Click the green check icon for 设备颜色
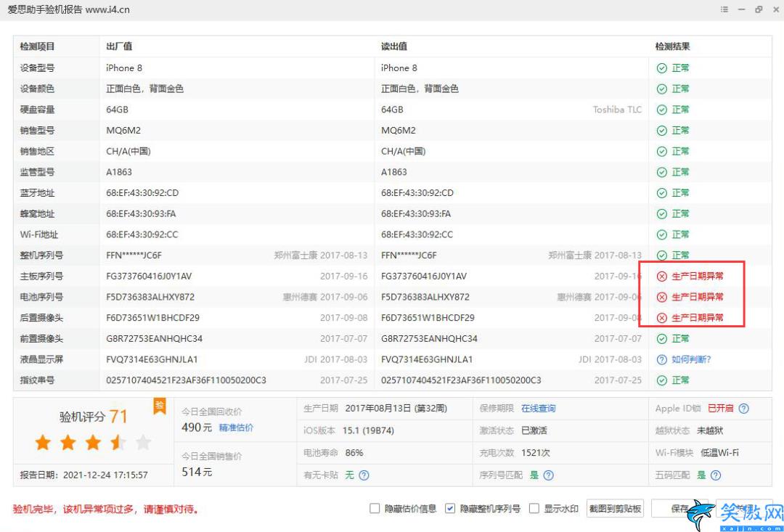784x532 pixels. click(x=662, y=89)
